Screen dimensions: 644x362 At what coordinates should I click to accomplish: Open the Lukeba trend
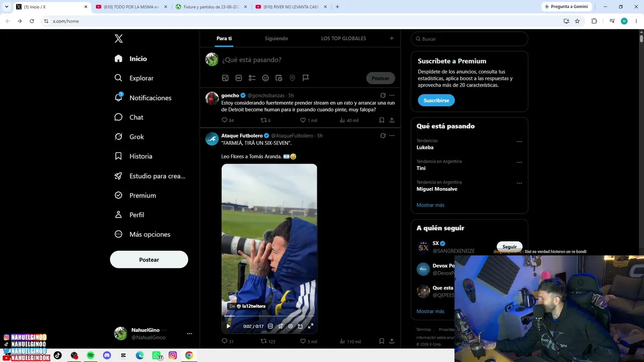point(425,147)
